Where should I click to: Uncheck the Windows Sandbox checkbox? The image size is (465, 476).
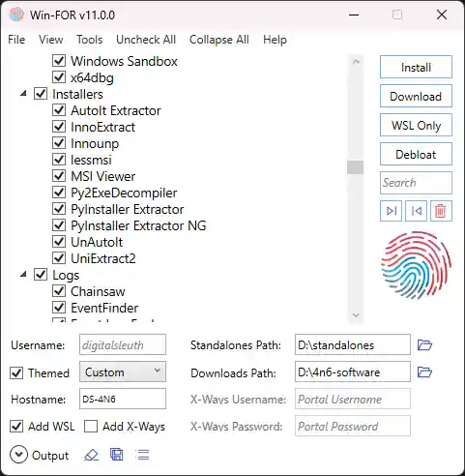(59, 61)
